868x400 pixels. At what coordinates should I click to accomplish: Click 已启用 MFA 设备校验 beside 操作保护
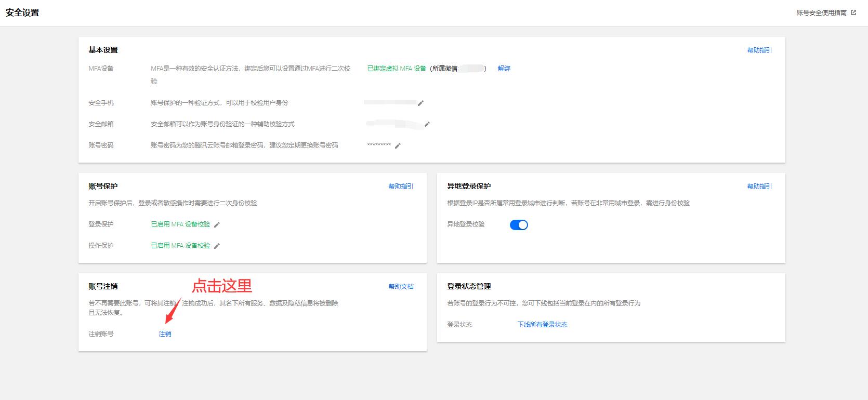pos(180,245)
